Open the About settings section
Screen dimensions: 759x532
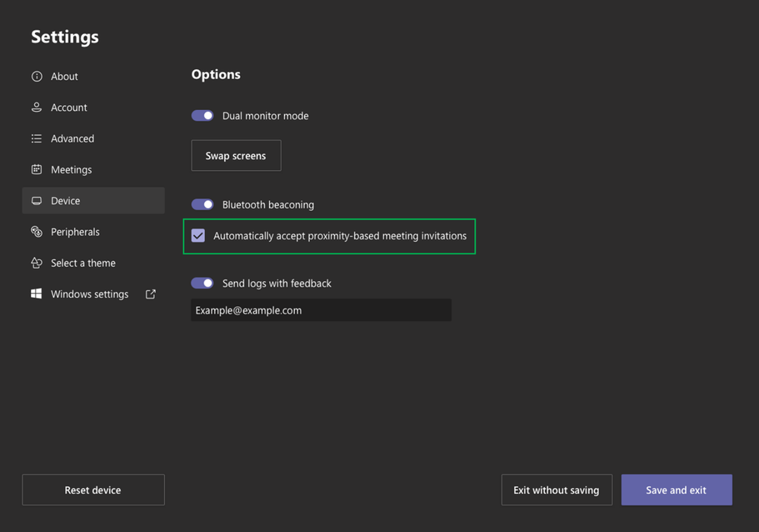[93, 77]
